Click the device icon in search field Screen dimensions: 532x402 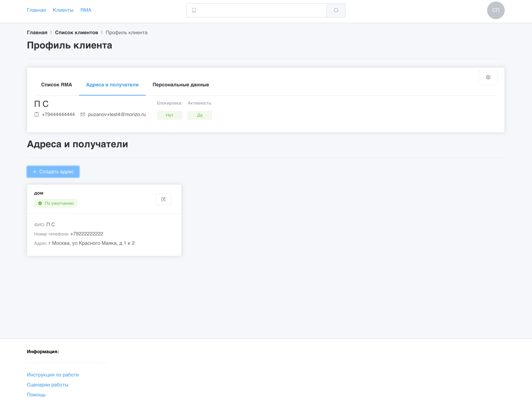point(194,10)
